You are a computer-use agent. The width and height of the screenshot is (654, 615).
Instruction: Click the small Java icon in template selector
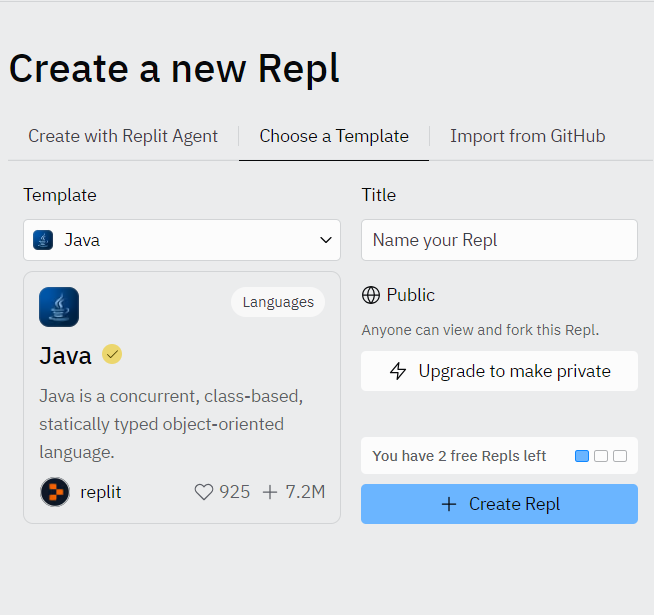43,240
